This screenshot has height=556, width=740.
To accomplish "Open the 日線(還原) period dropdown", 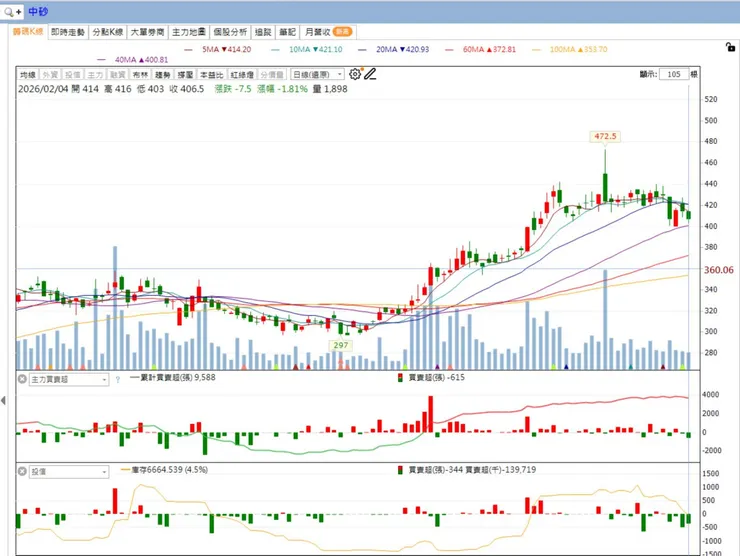I will (317, 75).
